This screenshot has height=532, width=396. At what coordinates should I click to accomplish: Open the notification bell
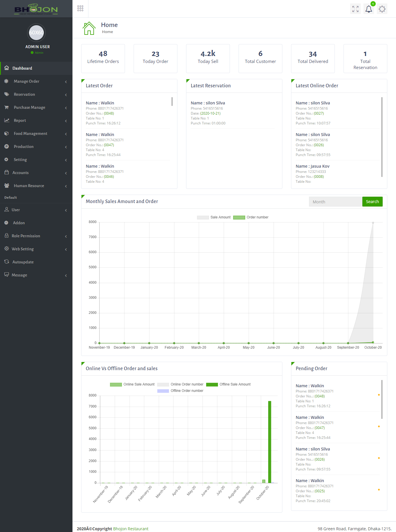coord(369,9)
